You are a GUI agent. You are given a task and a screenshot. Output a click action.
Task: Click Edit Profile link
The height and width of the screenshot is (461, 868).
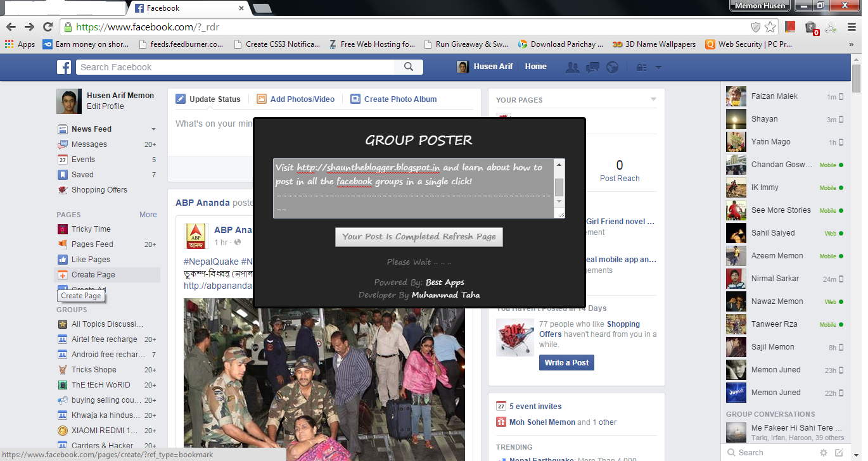tap(105, 106)
